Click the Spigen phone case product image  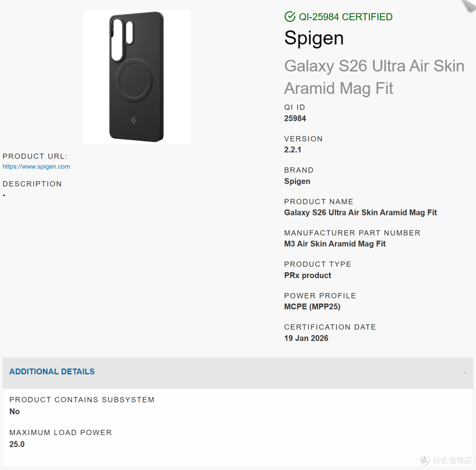tap(137, 77)
